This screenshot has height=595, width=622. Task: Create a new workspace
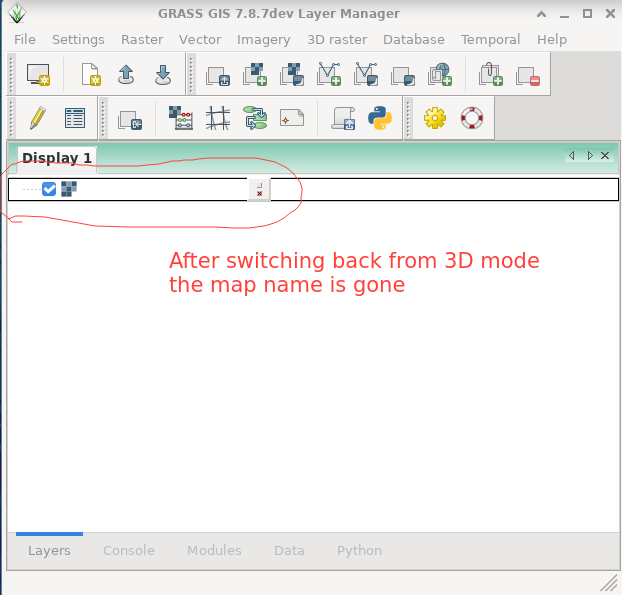pyautogui.click(x=91, y=75)
